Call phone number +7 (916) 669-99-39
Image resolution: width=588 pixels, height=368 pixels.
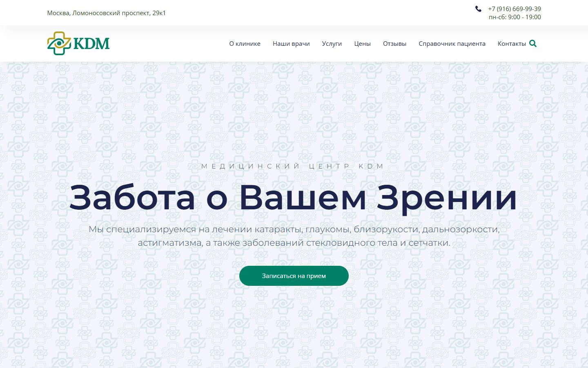514,9
